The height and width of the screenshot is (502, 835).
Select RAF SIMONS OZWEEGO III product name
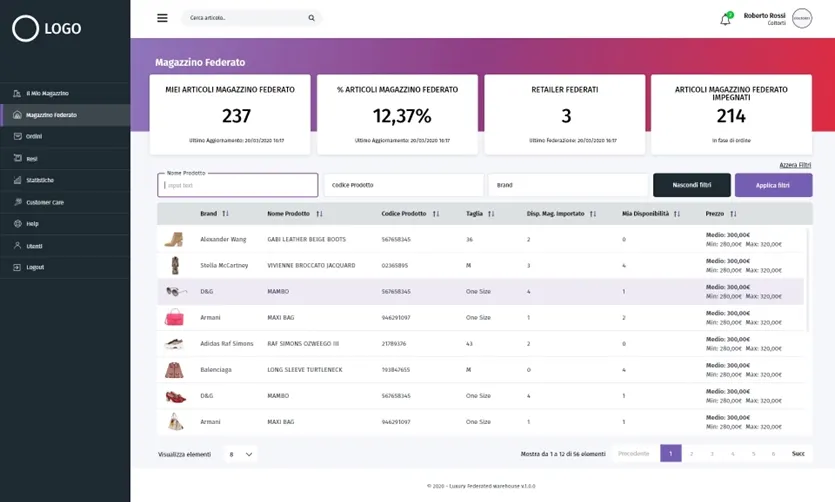303,344
